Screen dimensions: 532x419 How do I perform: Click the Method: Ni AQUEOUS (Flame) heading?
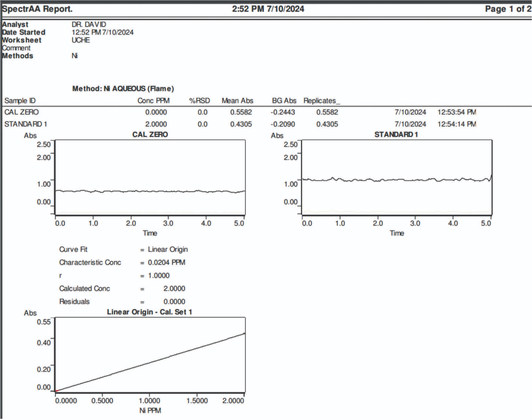[x=123, y=89]
